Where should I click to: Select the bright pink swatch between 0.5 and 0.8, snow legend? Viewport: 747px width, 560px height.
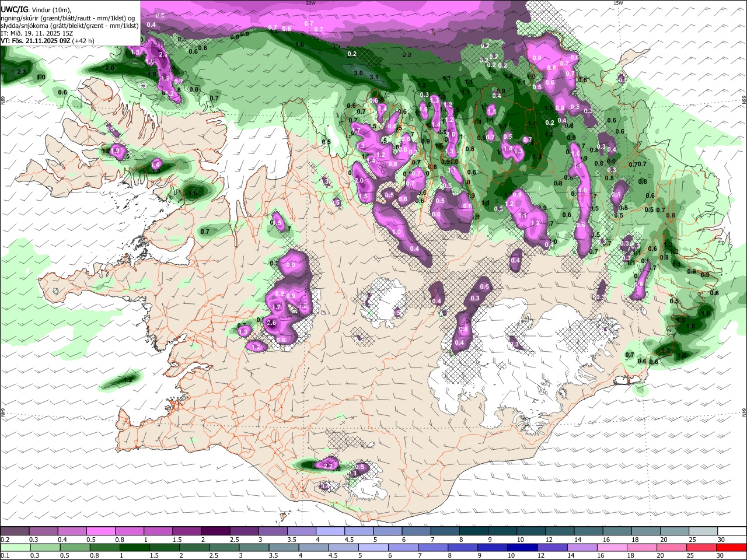(x=102, y=531)
